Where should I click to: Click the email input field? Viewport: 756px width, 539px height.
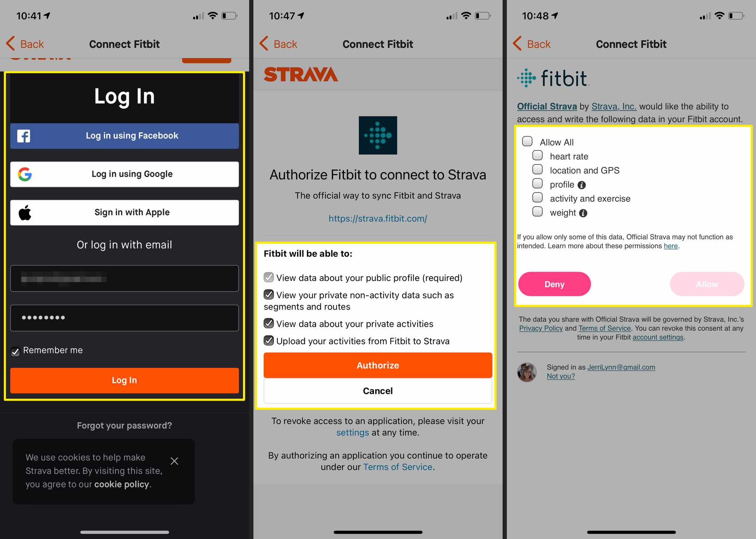coord(124,278)
